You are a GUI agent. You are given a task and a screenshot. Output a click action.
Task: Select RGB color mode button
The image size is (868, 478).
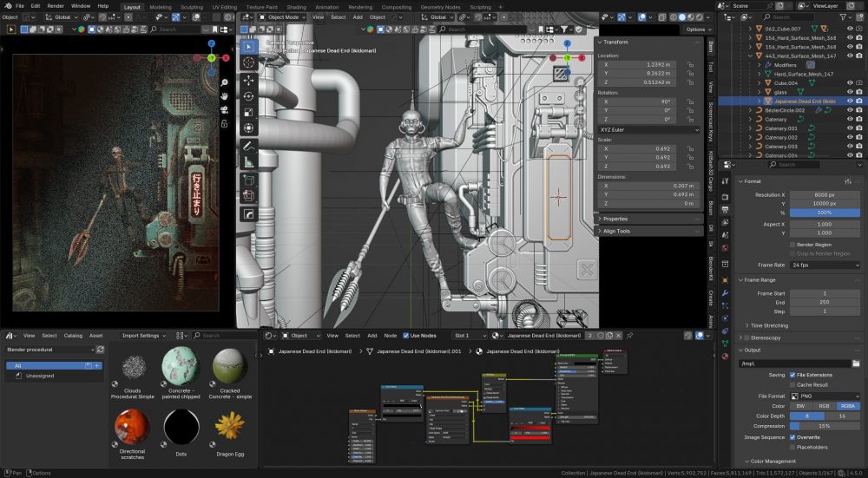tap(824, 406)
